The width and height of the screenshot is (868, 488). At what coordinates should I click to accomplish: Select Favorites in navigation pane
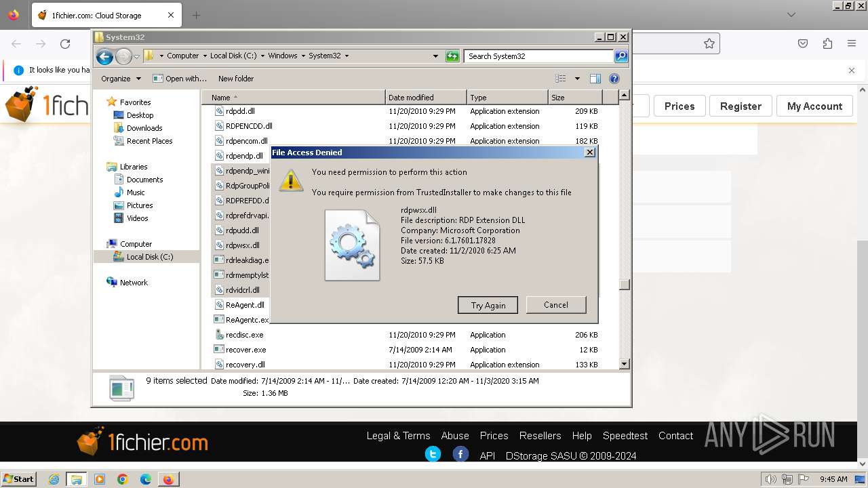click(135, 102)
